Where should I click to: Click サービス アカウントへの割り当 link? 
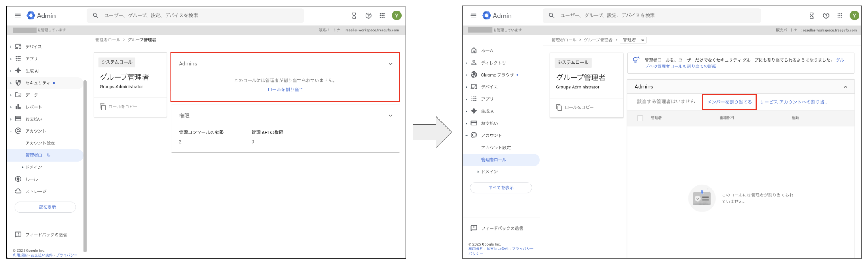point(793,102)
